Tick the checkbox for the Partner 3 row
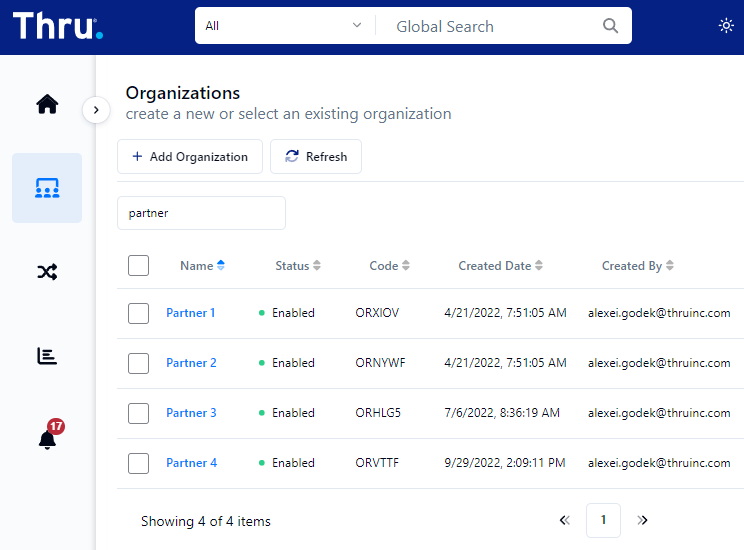744x550 pixels. point(138,413)
